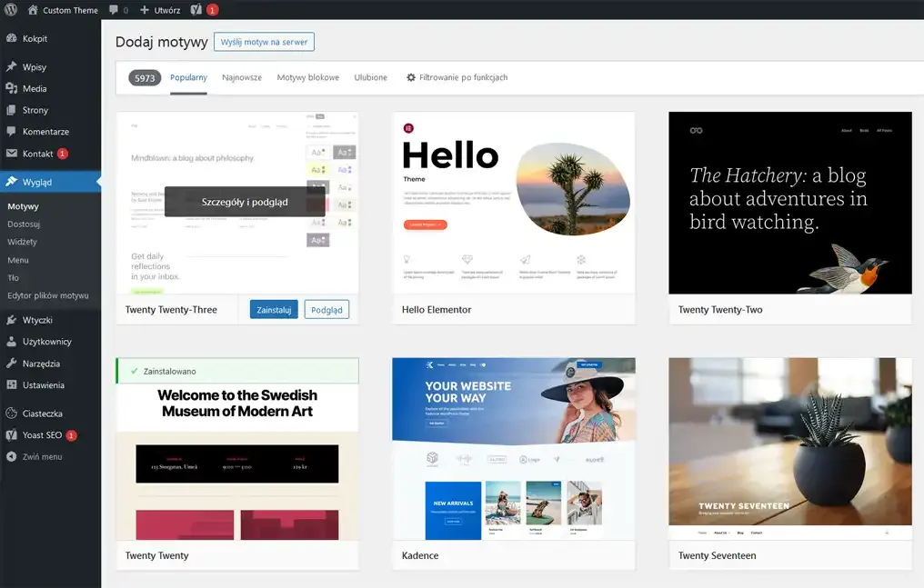
Task: Open Wtyczki plugins menu
Action: (37, 320)
